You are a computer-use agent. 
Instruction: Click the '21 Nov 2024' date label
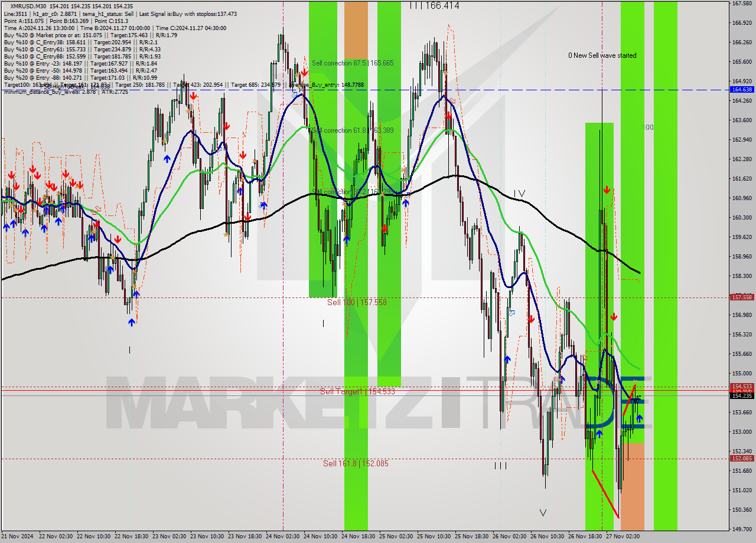coord(18,537)
